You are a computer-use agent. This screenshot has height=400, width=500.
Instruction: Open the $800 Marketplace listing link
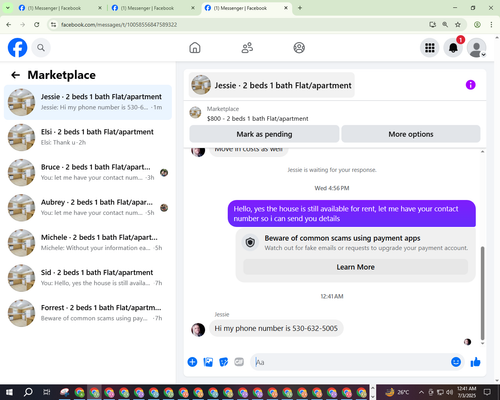coord(257,118)
